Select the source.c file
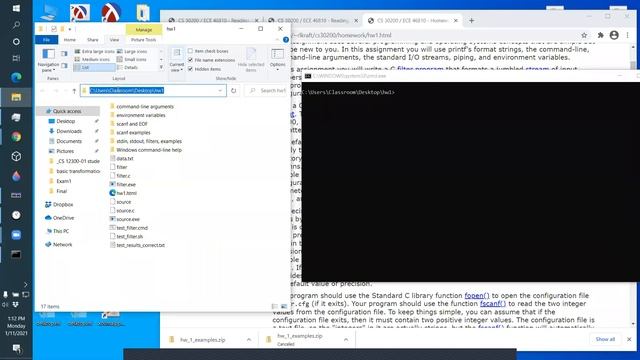The image size is (640, 360). (x=125, y=211)
